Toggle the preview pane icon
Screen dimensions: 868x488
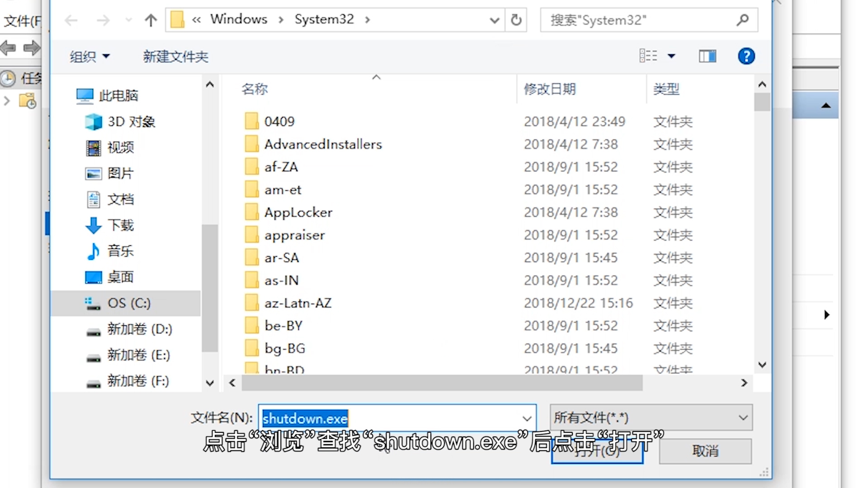point(708,56)
